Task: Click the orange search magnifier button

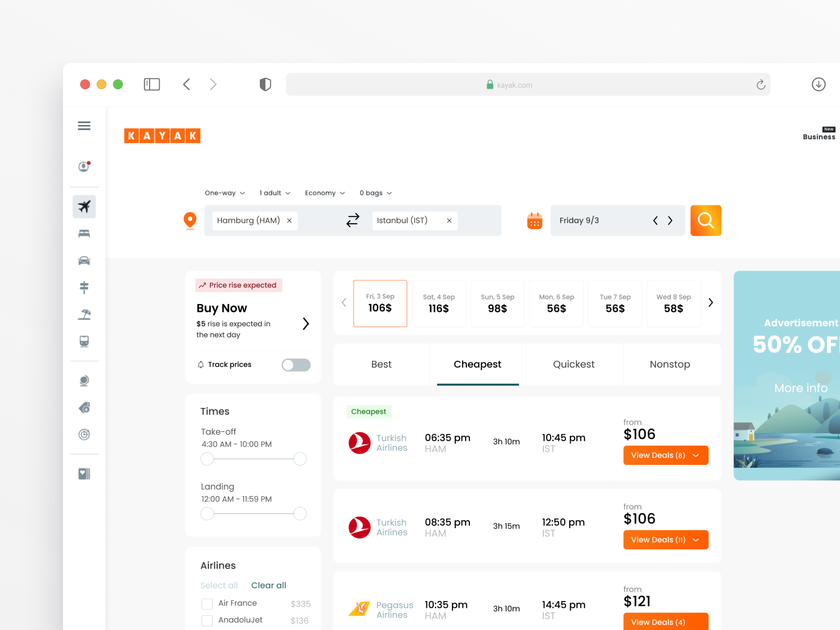Action: (x=706, y=220)
